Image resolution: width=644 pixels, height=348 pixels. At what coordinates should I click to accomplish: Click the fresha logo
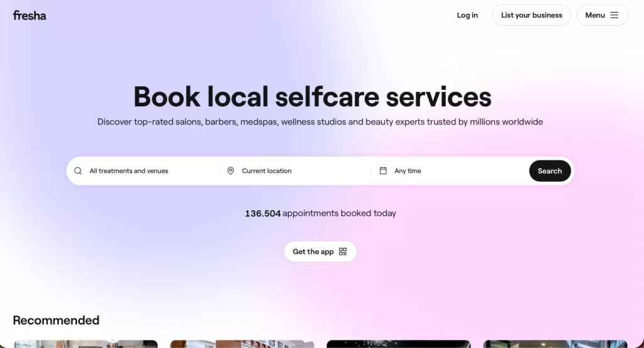[30, 16]
